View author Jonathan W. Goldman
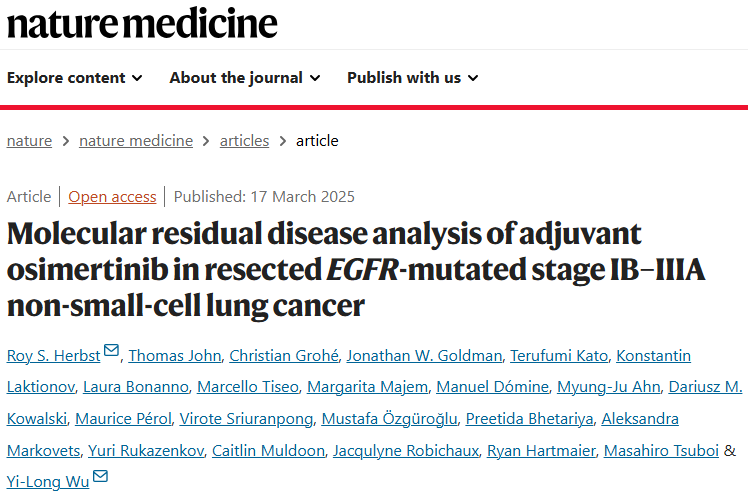The width and height of the screenshot is (748, 497). click(424, 356)
